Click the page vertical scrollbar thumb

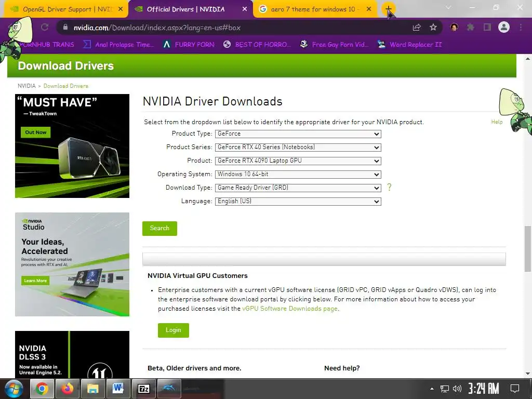coord(528,249)
